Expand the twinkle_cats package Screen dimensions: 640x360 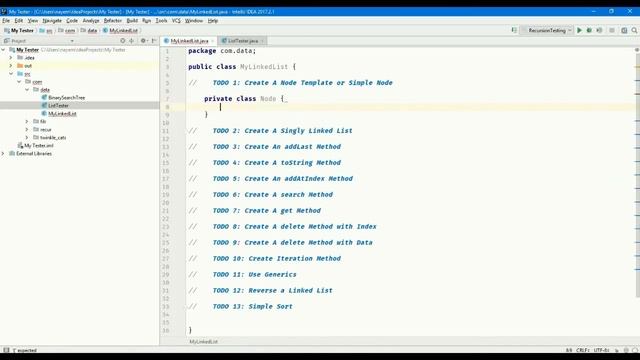tap(27, 138)
